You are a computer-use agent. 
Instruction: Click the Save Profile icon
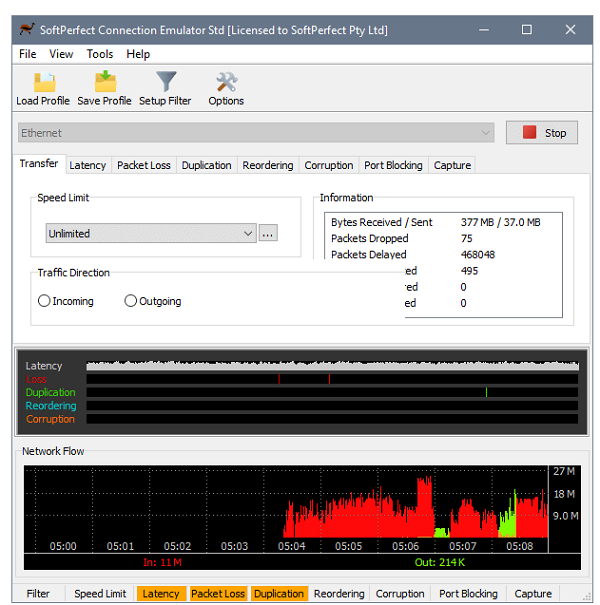[105, 82]
